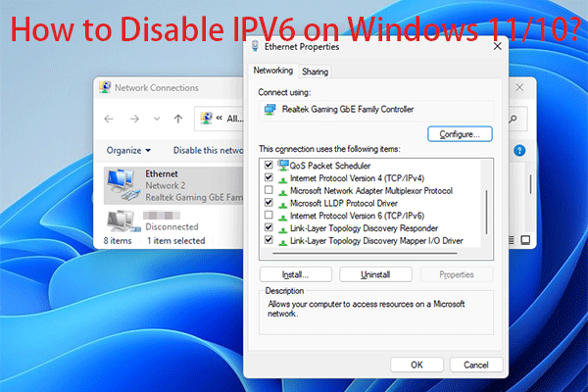Click the TCP/IPv6 protocol icon

pyautogui.click(x=283, y=217)
